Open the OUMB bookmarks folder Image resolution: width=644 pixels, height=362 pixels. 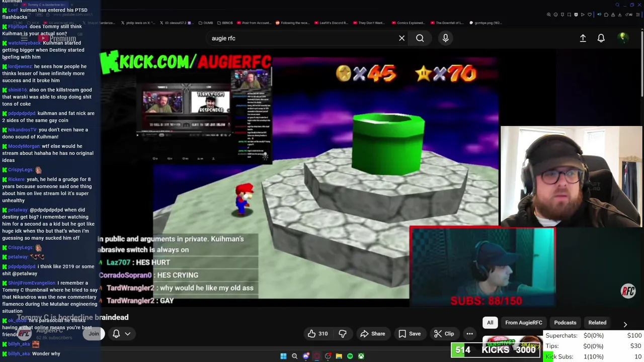(x=206, y=23)
